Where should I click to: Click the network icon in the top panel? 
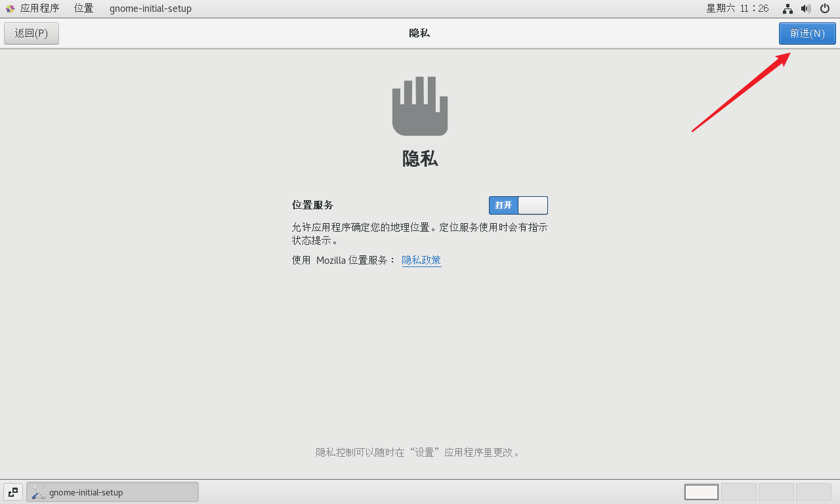[787, 9]
